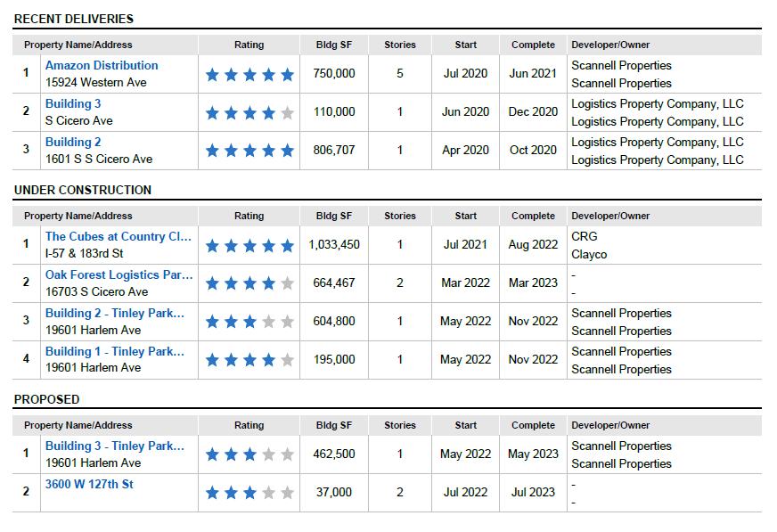Image resolution: width=777 pixels, height=532 pixels.
Task: Click the star rating of The Cubes row
Action: (x=249, y=246)
